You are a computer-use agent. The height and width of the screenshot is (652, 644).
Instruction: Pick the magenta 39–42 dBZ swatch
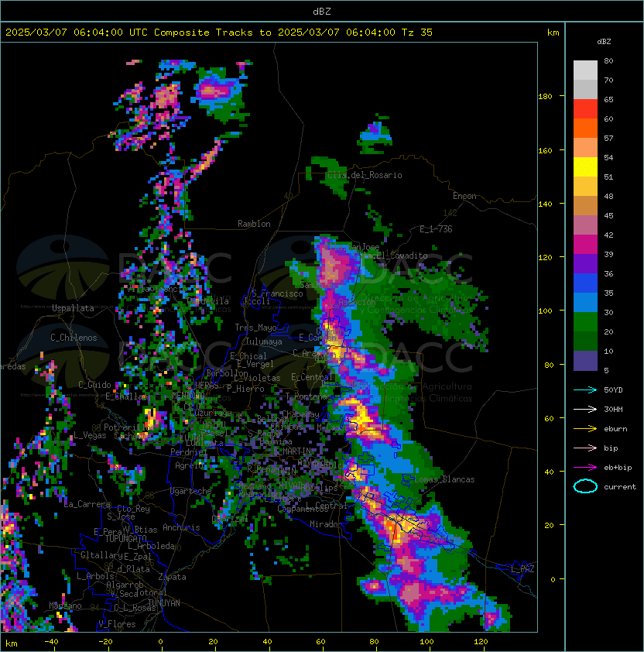coord(585,245)
